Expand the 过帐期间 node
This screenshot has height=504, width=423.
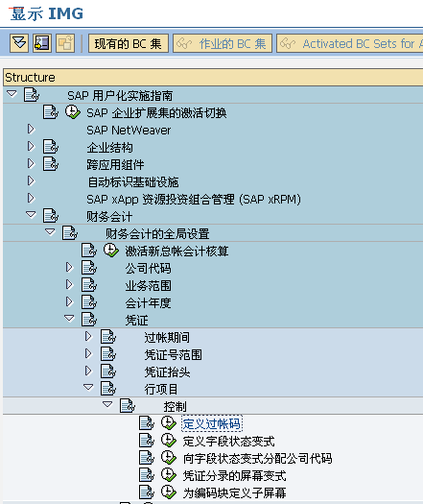click(88, 337)
